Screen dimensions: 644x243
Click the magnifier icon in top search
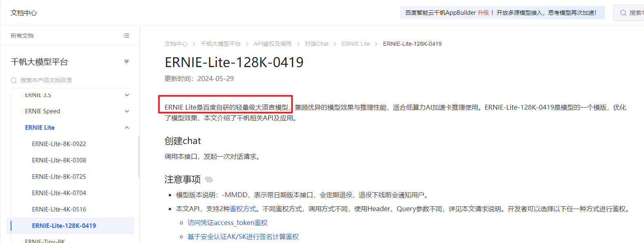623,13
